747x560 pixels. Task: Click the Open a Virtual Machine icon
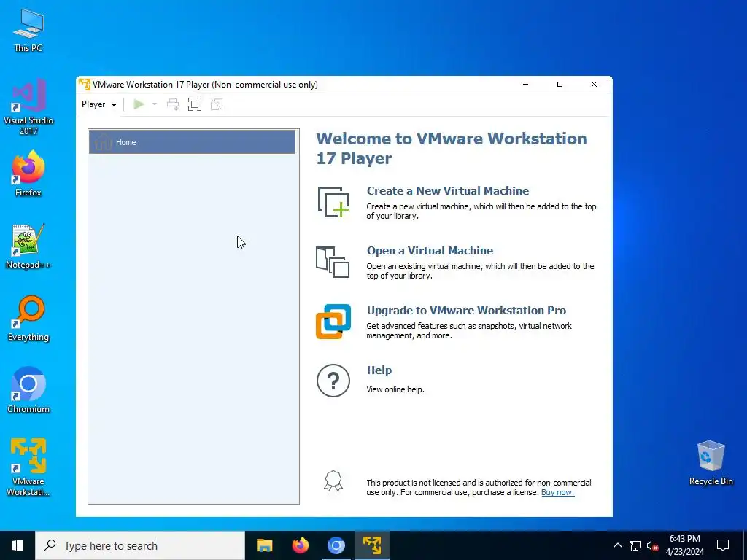333,262
